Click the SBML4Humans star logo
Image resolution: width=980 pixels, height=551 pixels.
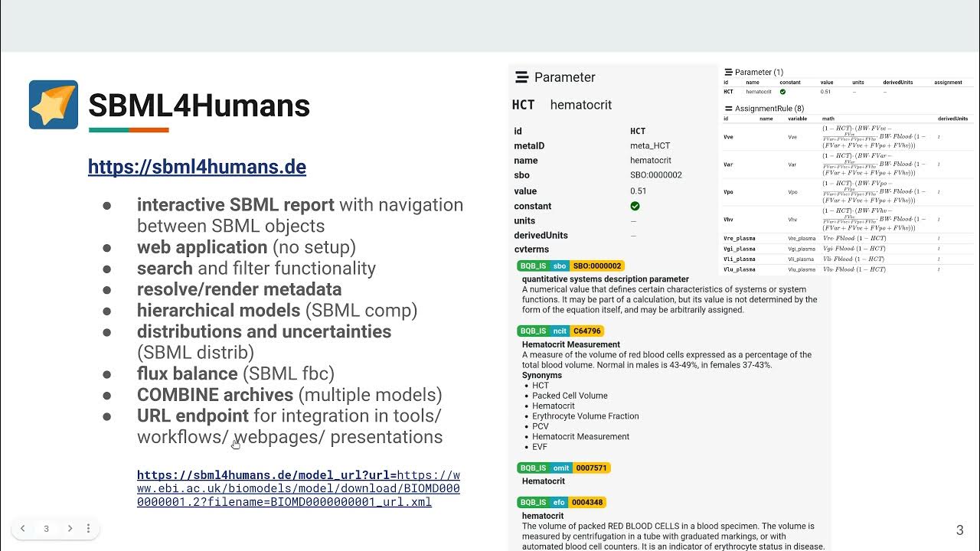(54, 105)
